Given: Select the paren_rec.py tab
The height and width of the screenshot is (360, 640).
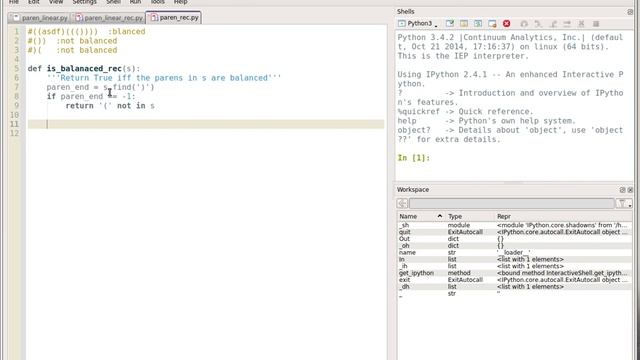Looking at the screenshot, I should [174, 18].
